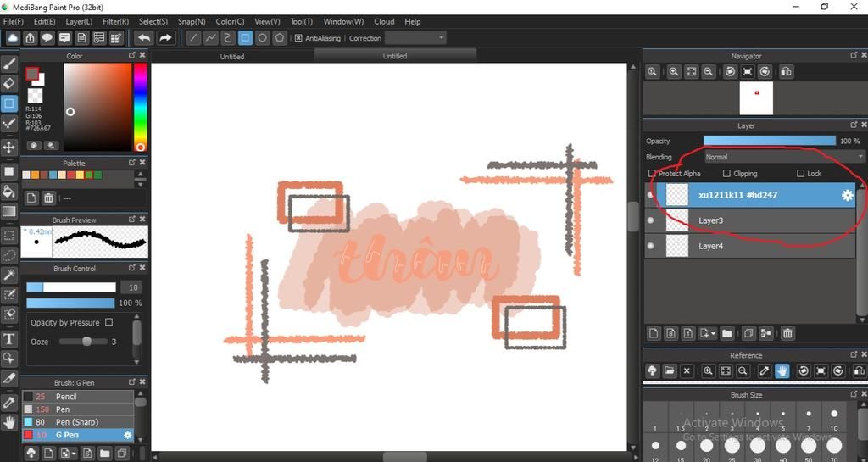Select the Hand tool in left toolbar

(x=8, y=423)
